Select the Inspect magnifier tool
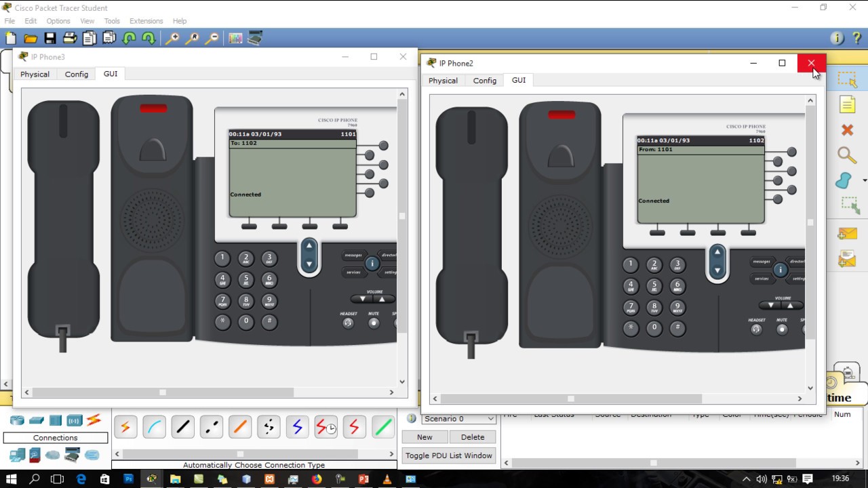Image resolution: width=868 pixels, height=488 pixels. tap(847, 155)
